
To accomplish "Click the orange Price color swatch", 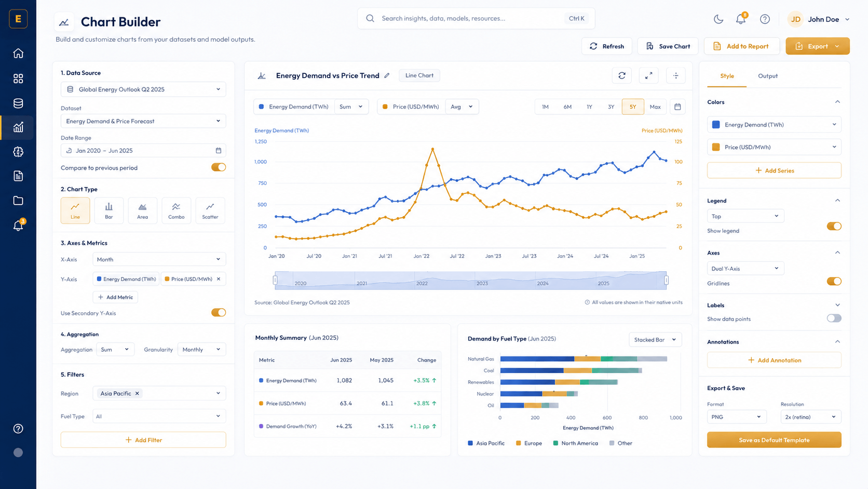I will [x=716, y=147].
